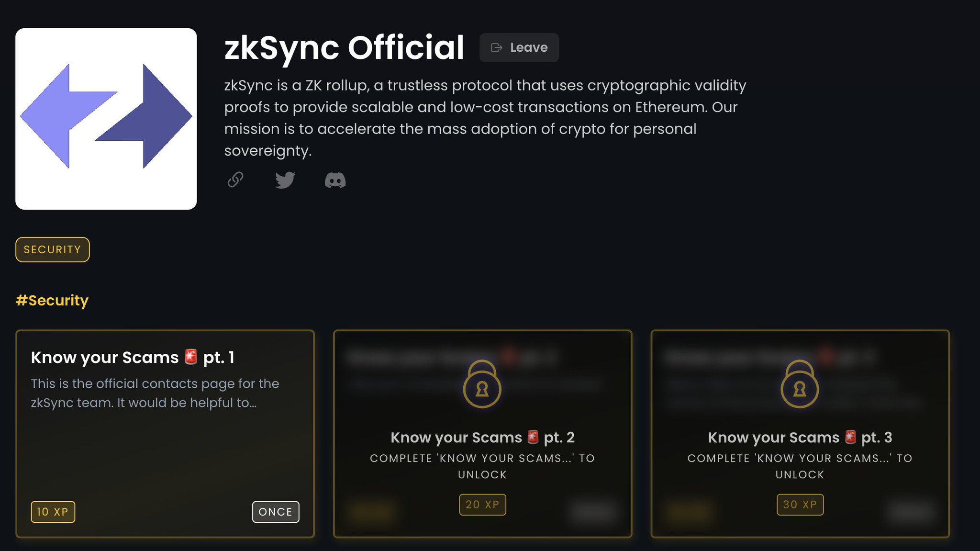Click the 20 XP badge on pt. 2

[482, 504]
